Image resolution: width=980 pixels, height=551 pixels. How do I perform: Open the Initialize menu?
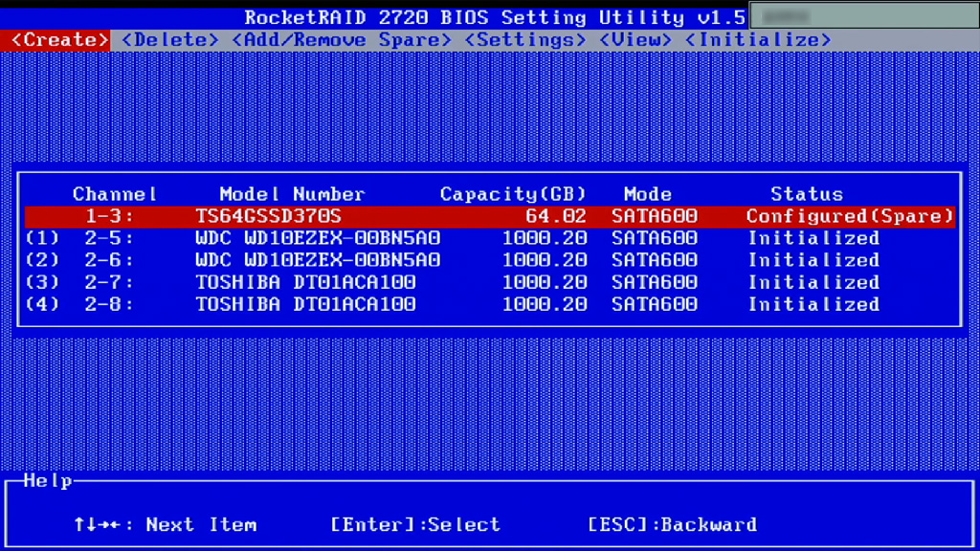click(758, 40)
